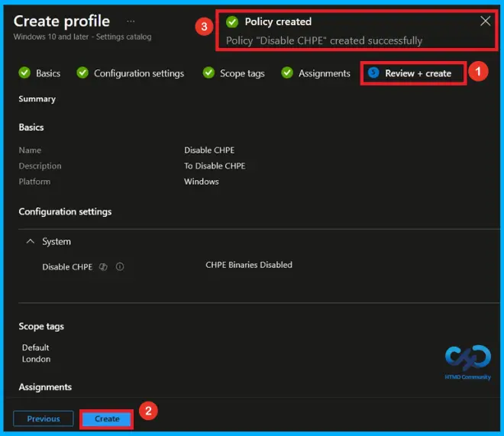
Task: Select the platform value 'Windows'
Action: click(202, 182)
